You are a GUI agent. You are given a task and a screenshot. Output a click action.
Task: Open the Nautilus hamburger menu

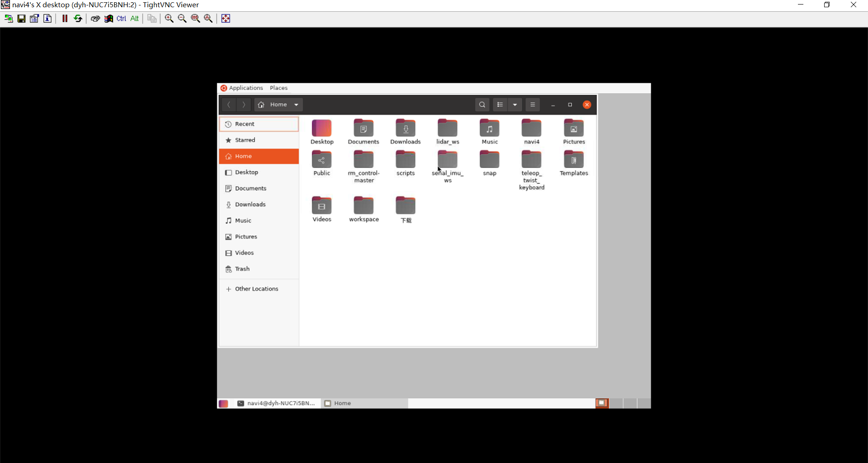tap(533, 104)
